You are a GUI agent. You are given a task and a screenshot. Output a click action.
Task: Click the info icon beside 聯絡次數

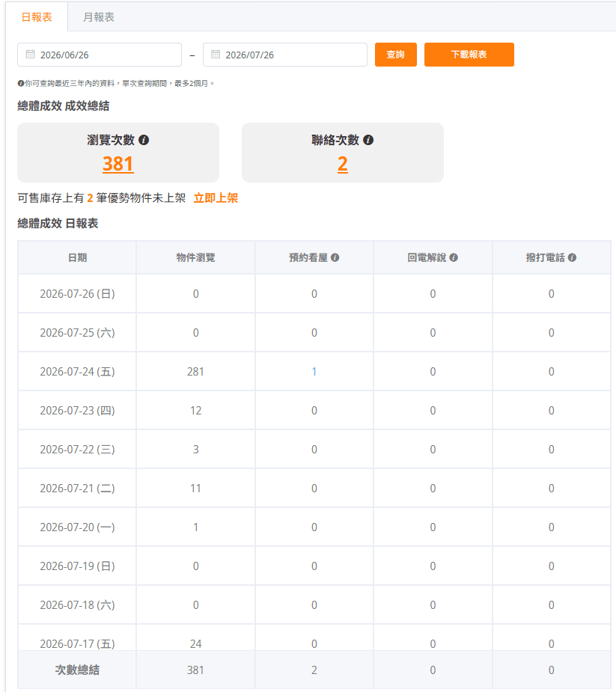tap(368, 140)
